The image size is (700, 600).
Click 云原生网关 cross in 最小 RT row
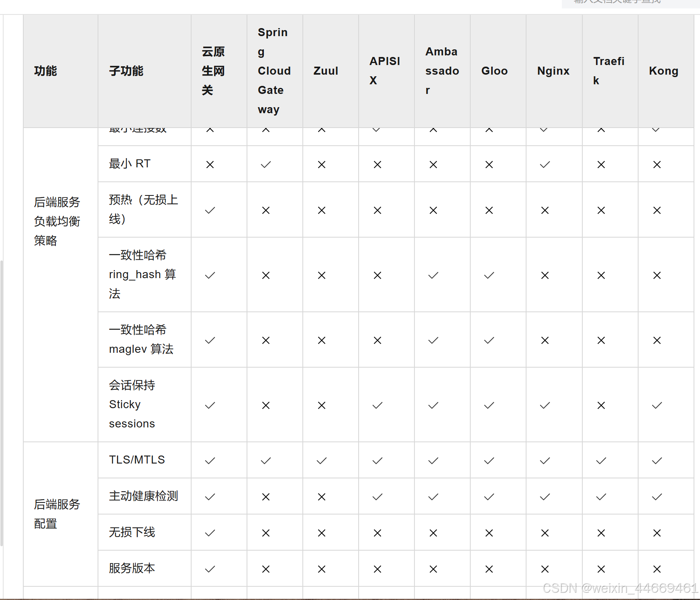click(x=210, y=165)
